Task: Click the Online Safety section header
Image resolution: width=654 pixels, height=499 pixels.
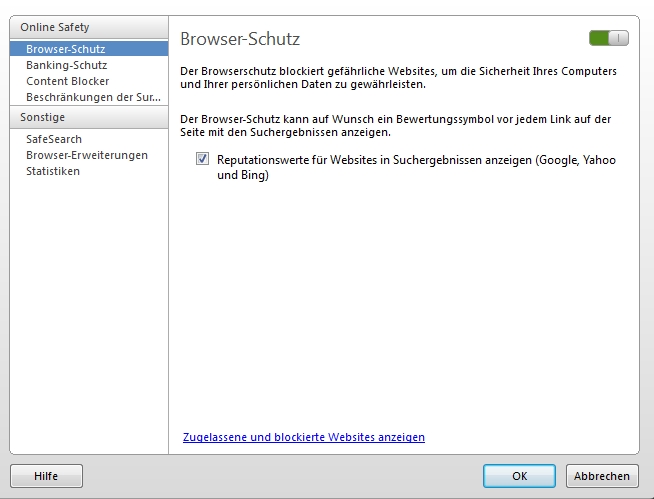Action: 89,28
